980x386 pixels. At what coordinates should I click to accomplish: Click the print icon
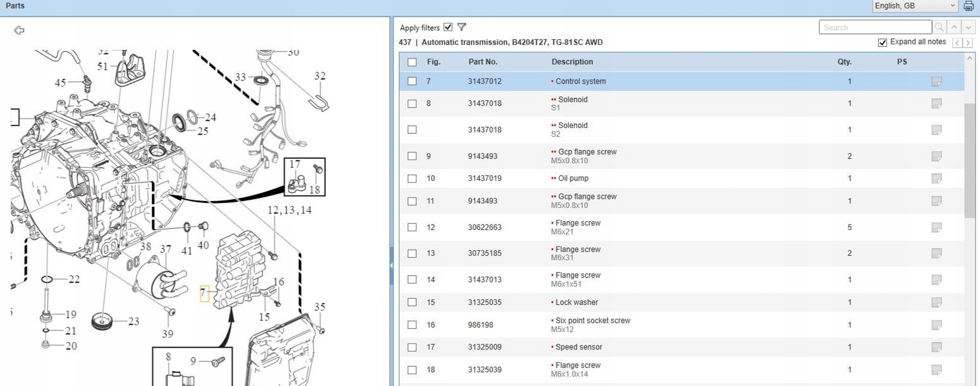pyautogui.click(x=969, y=6)
